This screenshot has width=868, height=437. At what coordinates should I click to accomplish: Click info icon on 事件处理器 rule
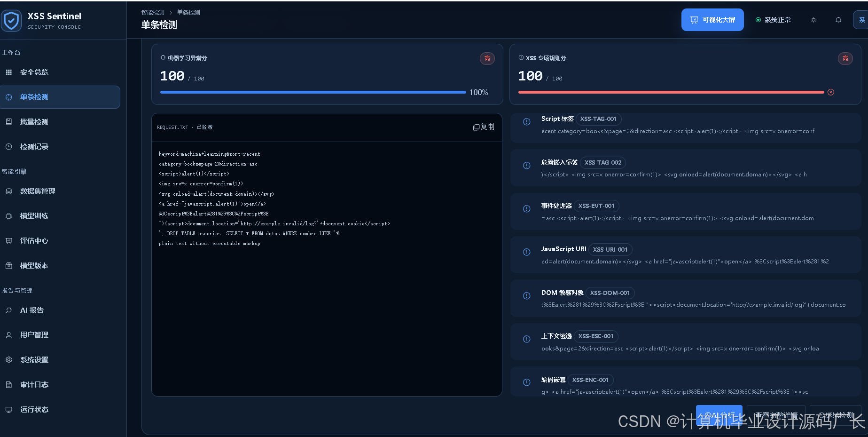coord(527,209)
